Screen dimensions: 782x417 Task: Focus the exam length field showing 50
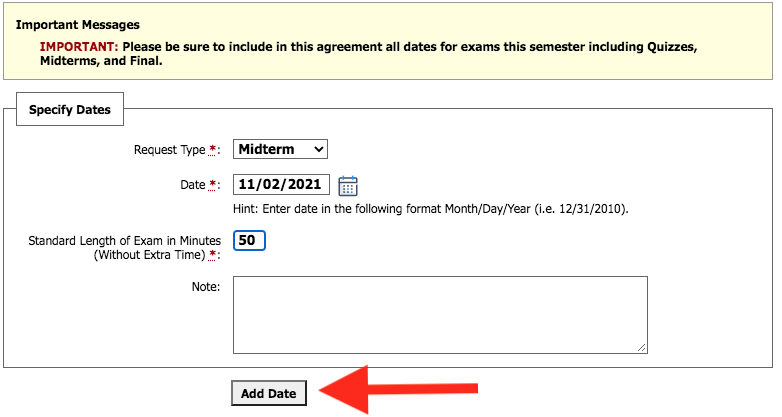coord(249,240)
